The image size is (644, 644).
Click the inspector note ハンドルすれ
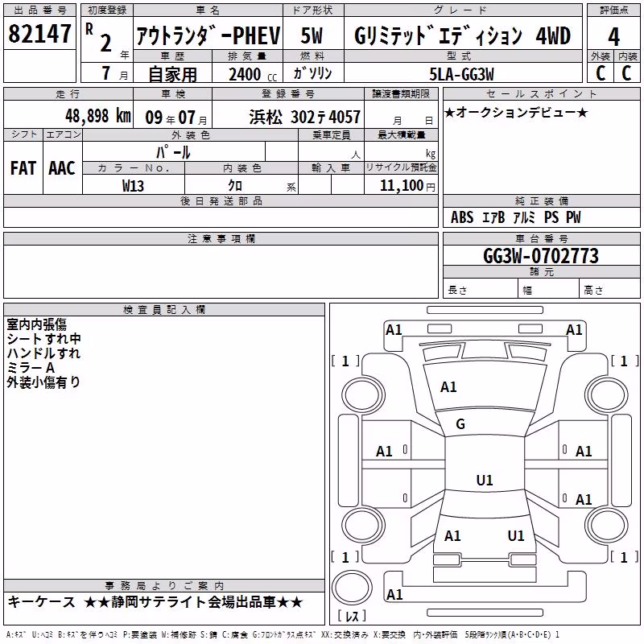tap(44, 353)
